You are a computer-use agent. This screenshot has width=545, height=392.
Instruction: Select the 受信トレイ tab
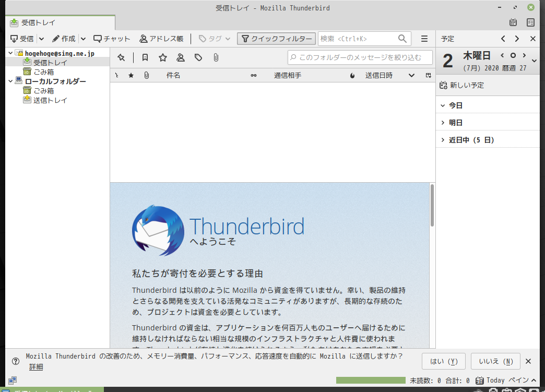tap(60, 22)
